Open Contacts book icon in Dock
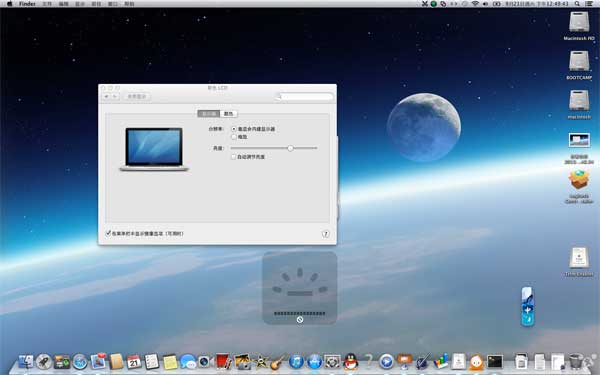 [116, 361]
